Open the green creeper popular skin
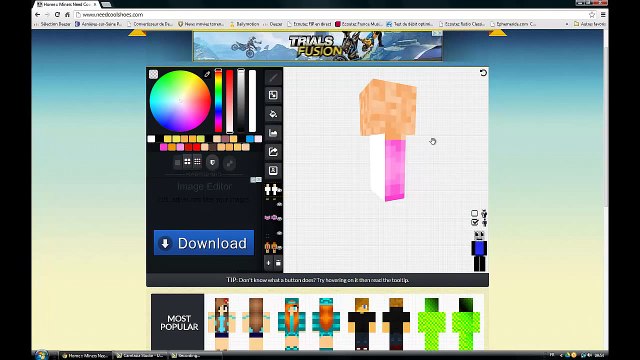Image resolution: width=640 pixels, height=360 pixels. click(x=431, y=324)
